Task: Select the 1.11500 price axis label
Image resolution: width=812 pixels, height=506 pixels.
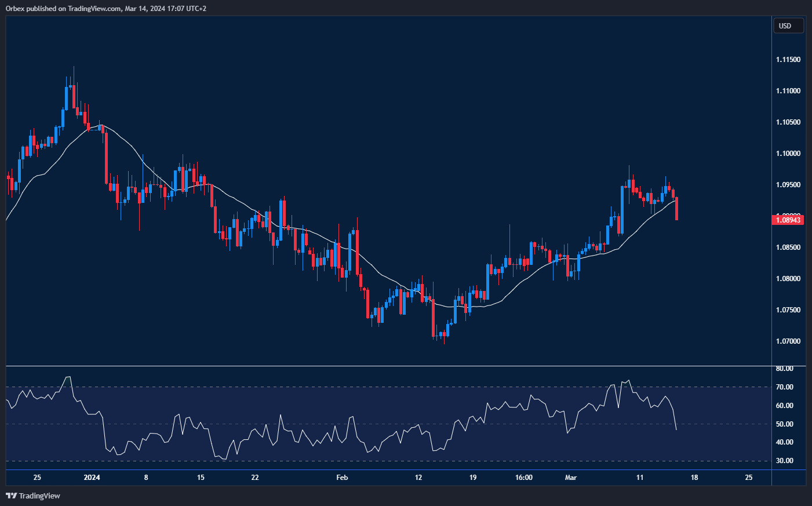Action: 788,60
